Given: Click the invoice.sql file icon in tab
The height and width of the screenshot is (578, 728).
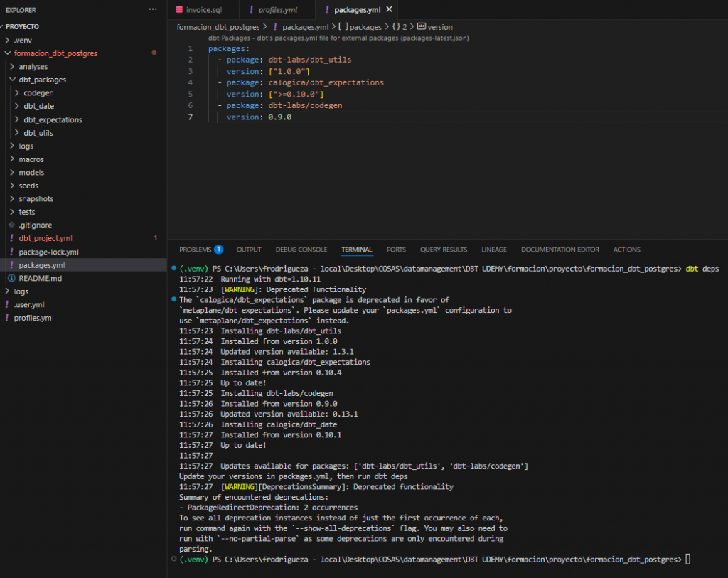Looking at the screenshot, I should click(x=179, y=10).
